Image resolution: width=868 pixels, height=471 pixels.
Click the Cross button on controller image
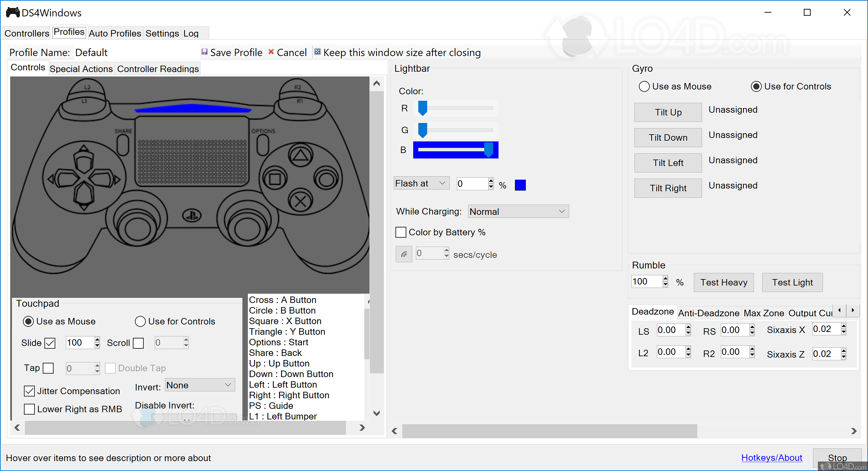300,201
